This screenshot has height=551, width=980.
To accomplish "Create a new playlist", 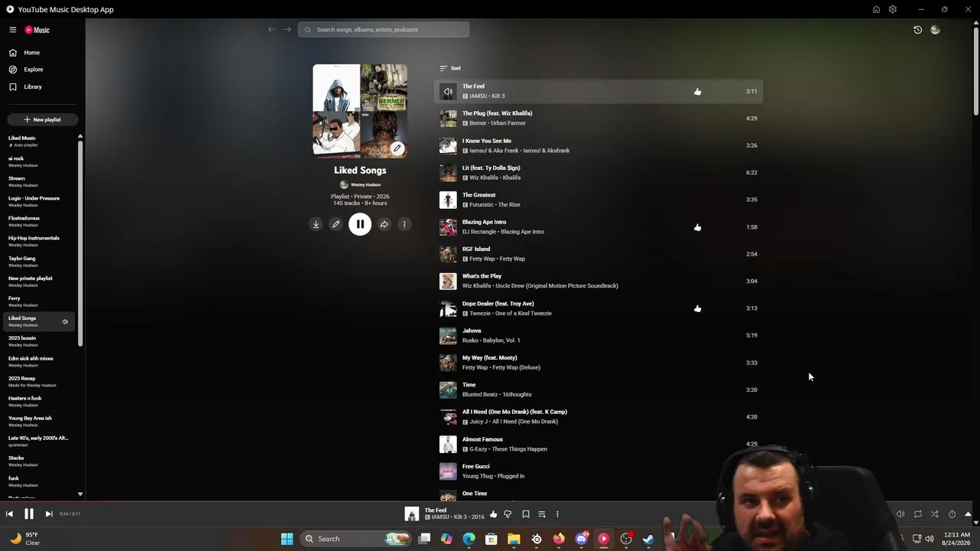I will [x=42, y=119].
